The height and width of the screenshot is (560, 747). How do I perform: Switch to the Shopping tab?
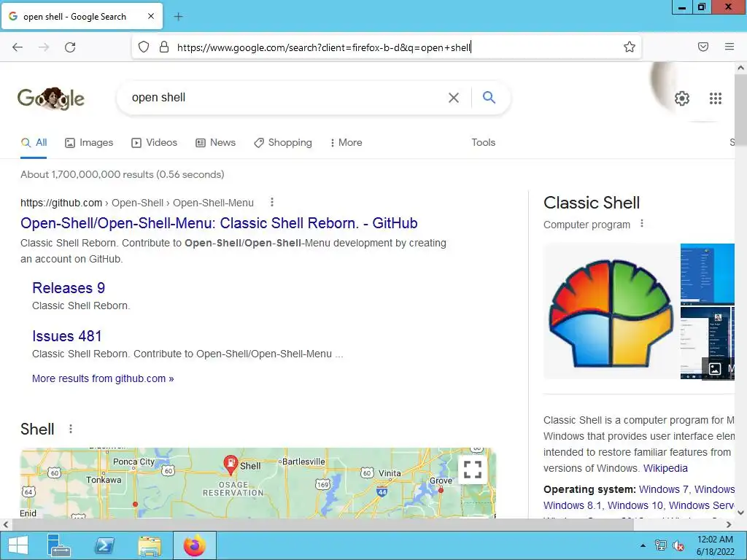(283, 142)
